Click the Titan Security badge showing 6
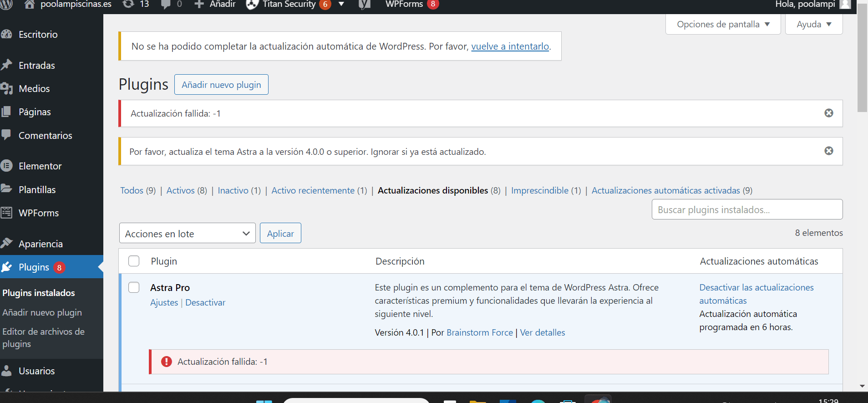868x403 pixels. 325,4
